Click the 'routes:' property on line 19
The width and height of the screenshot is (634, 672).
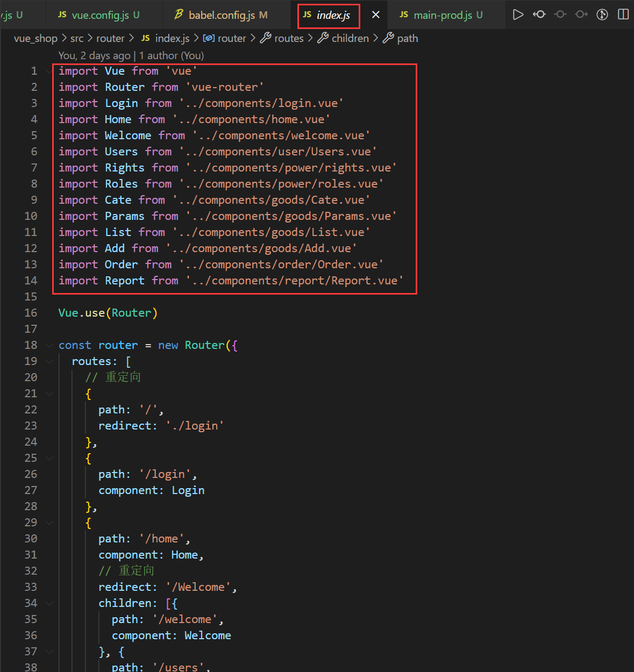tap(95, 361)
